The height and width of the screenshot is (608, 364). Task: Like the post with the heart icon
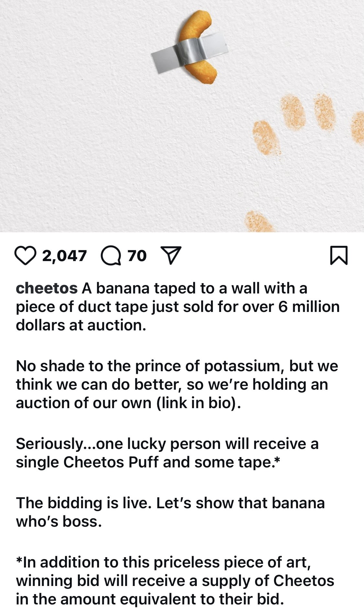25,256
